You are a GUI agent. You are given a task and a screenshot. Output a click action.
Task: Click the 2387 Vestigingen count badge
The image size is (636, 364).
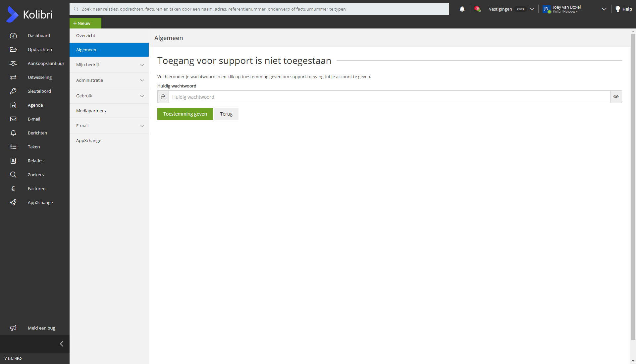pyautogui.click(x=520, y=9)
